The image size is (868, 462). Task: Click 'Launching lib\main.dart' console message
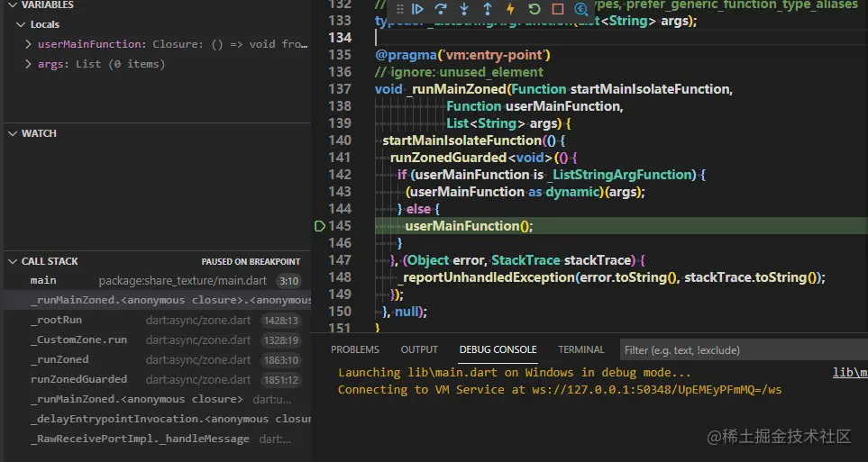click(515, 372)
